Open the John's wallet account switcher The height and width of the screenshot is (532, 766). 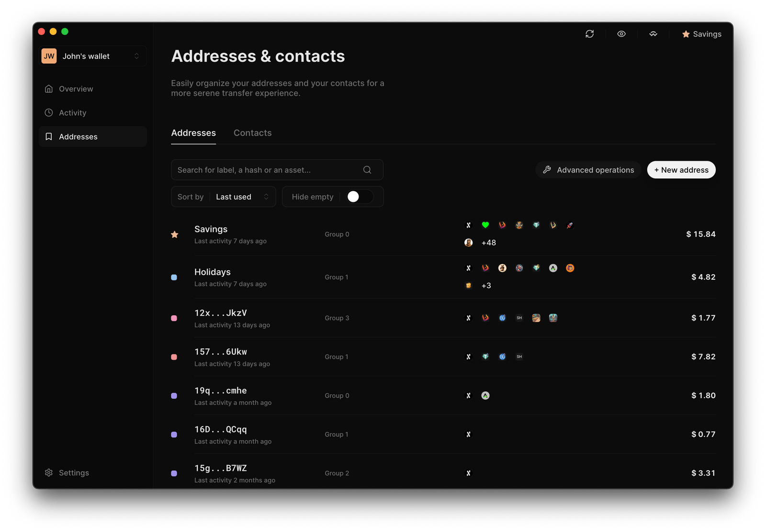coord(92,56)
